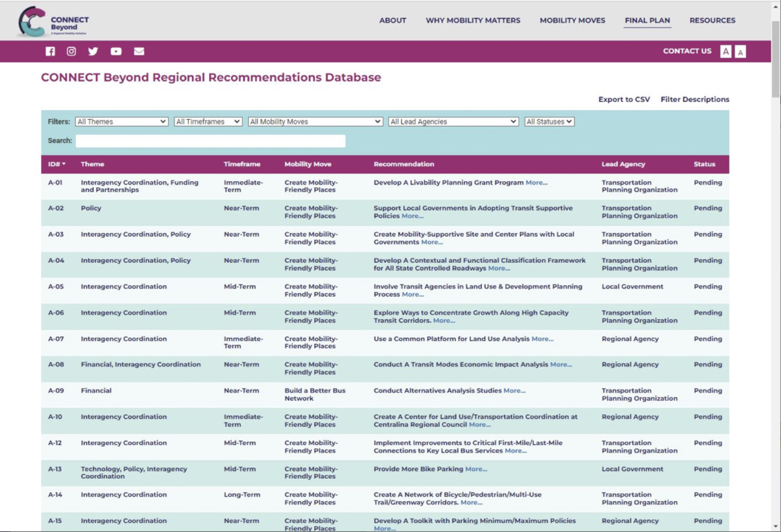Open More link for Provide More Bike Parking

(476, 469)
